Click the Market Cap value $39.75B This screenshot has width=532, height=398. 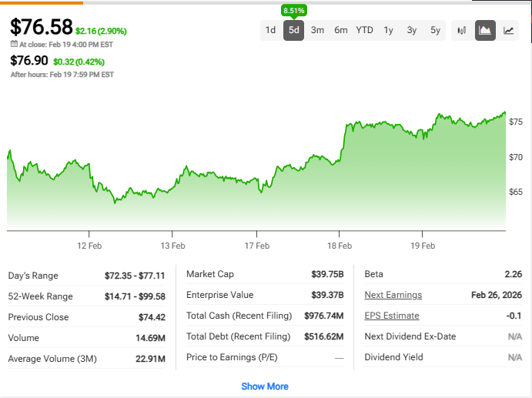pos(327,274)
